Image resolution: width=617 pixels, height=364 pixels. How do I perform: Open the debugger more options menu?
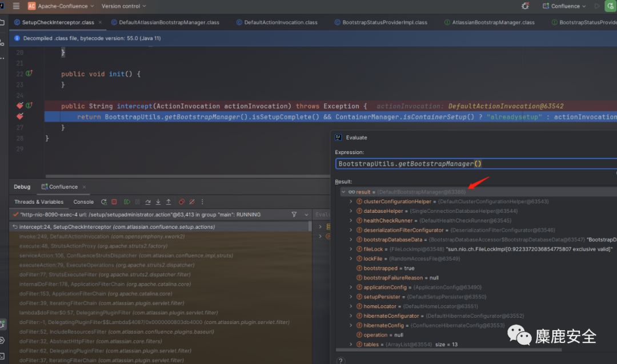tap(202, 201)
